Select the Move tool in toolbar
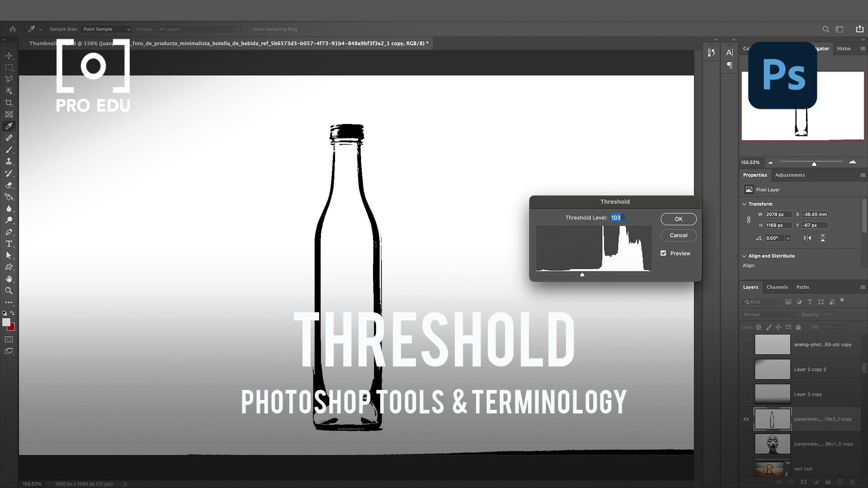868x488 pixels. coord(9,55)
